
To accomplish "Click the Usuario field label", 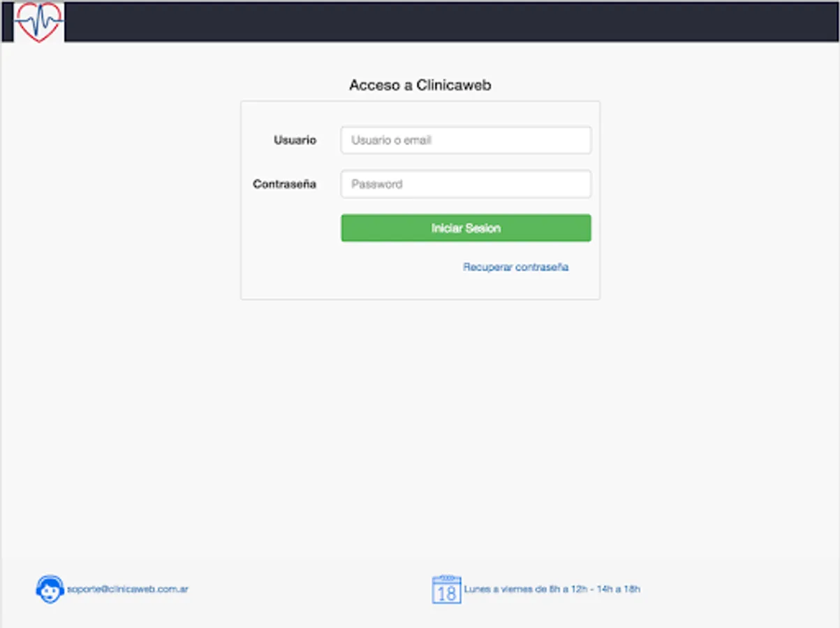I will coord(295,140).
